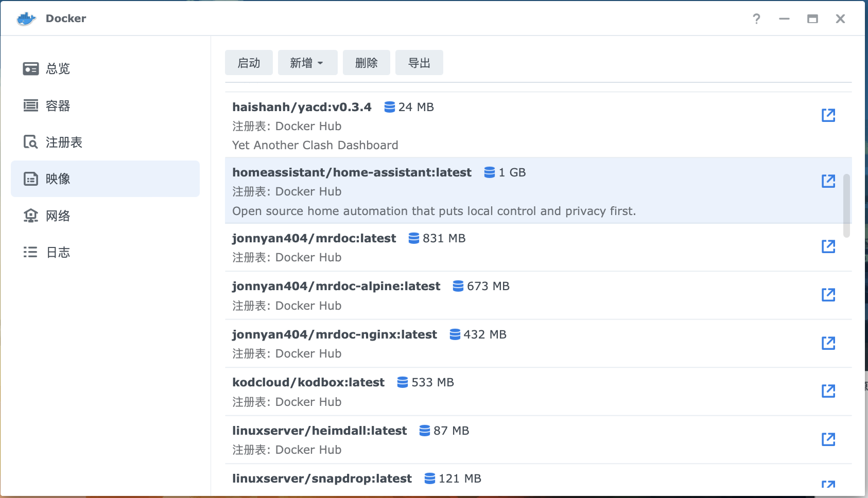Click size disk icon next to 673 MB

pyautogui.click(x=458, y=286)
